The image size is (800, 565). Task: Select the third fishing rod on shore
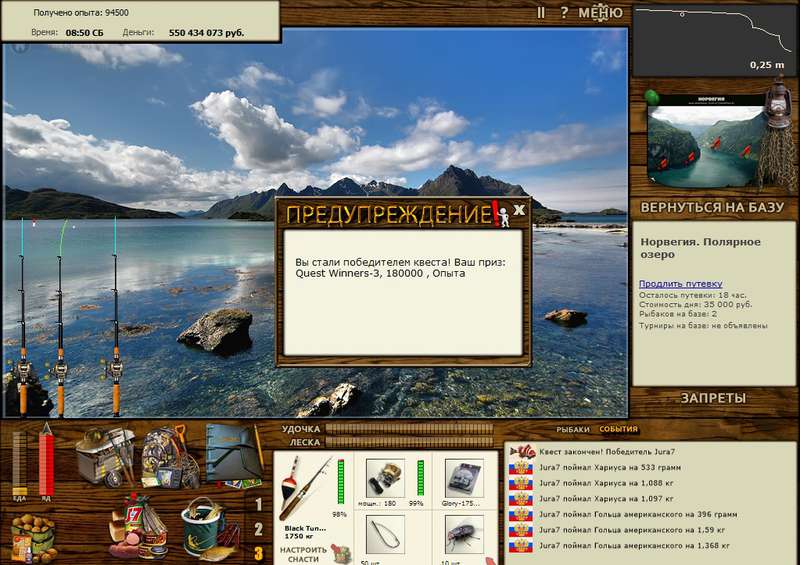(x=116, y=316)
